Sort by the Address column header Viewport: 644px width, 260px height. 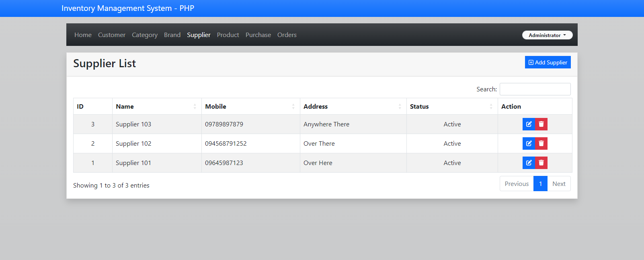[316, 106]
